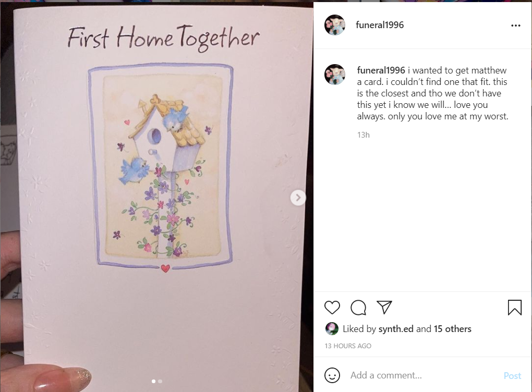
Task: Click the Post comment button
Action: (512, 375)
